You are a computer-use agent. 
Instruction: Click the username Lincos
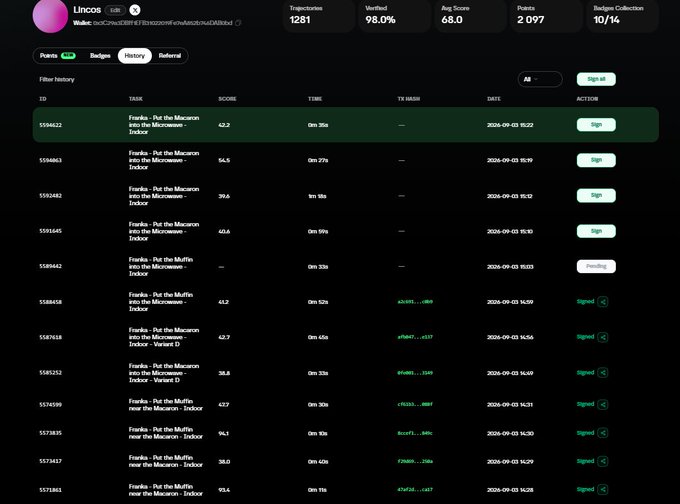click(x=87, y=10)
